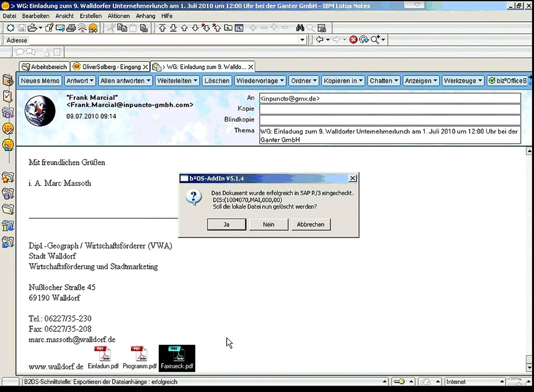Click the message scrollbar down arrow
This screenshot has width=534, height=392.
click(529, 368)
